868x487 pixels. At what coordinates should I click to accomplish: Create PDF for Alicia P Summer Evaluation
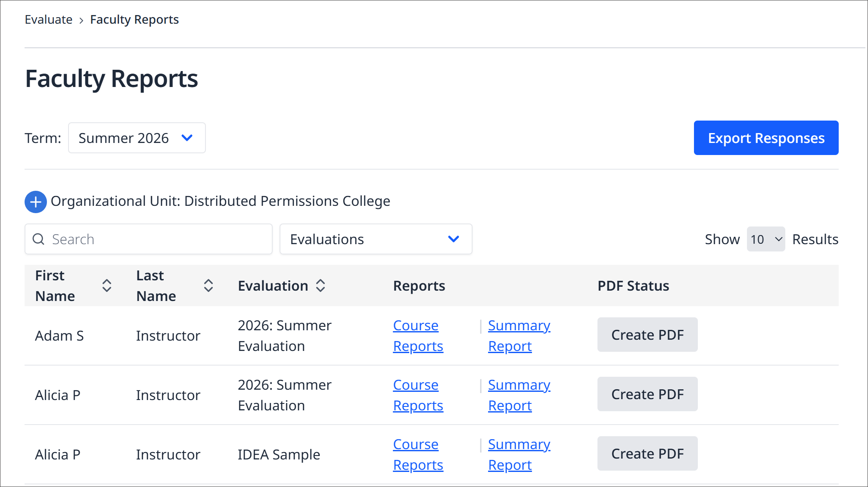point(647,394)
